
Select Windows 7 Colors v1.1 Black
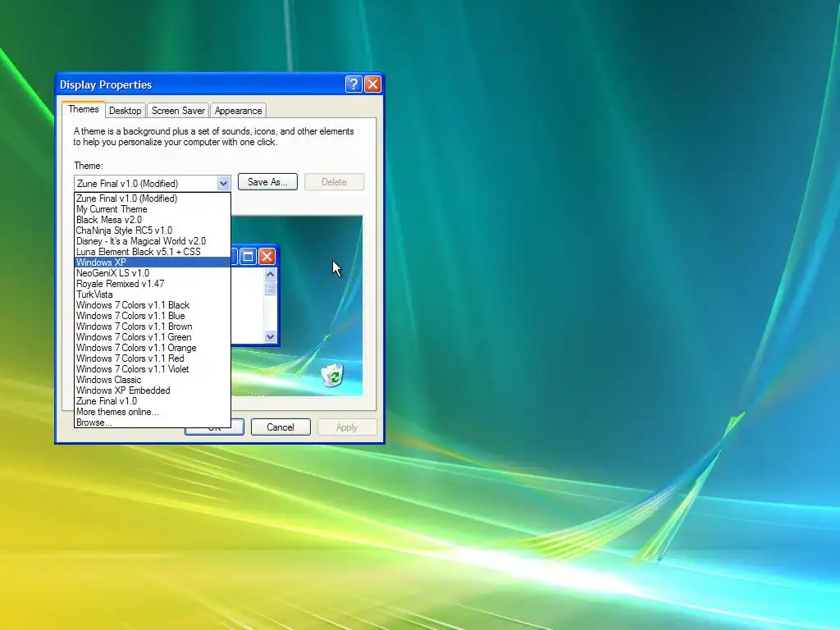(152, 305)
